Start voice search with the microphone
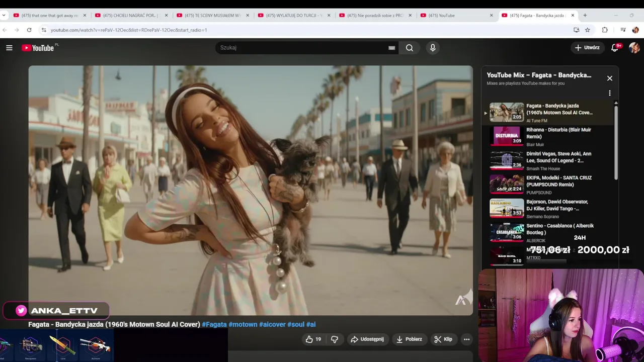 (x=433, y=48)
